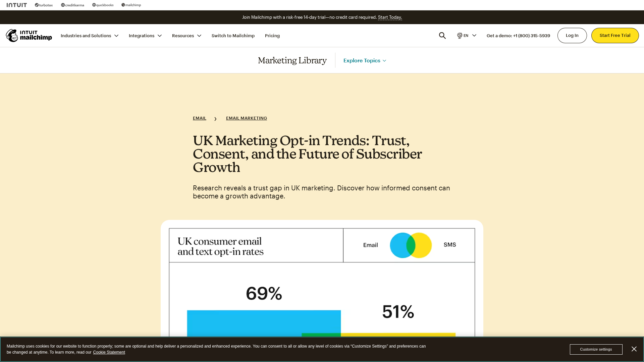Click the Start Today link in banner
The width and height of the screenshot is (644, 362).
click(390, 17)
